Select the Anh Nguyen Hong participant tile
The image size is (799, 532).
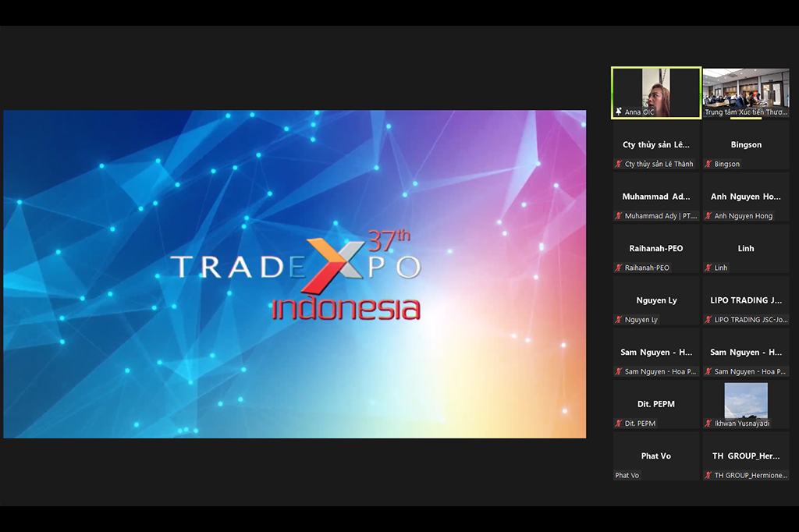coord(746,197)
